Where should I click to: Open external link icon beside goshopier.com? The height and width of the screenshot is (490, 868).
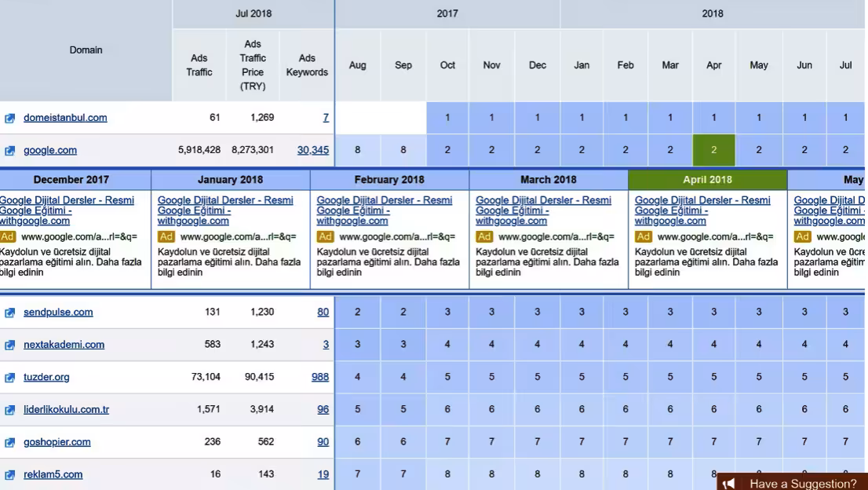(10, 442)
